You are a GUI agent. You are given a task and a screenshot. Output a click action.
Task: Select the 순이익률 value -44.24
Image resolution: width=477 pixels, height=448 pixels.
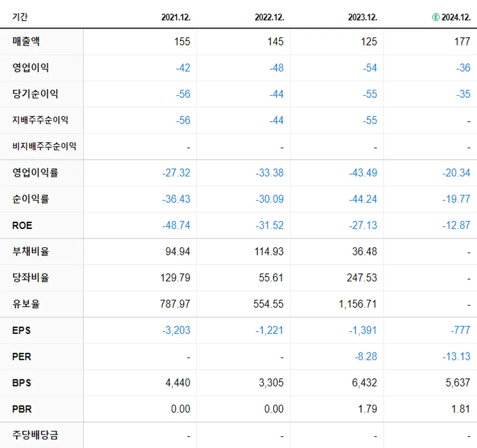pyautogui.click(x=363, y=199)
